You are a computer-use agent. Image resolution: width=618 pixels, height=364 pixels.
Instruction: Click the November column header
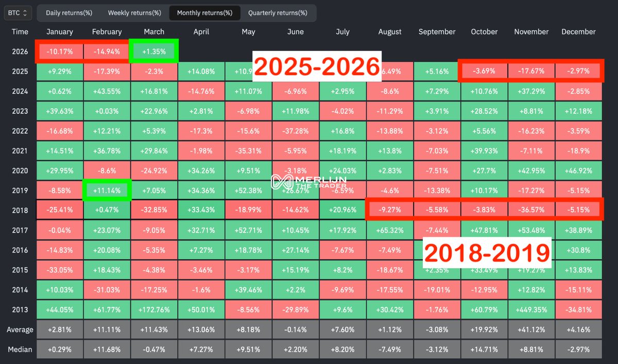[531, 31]
